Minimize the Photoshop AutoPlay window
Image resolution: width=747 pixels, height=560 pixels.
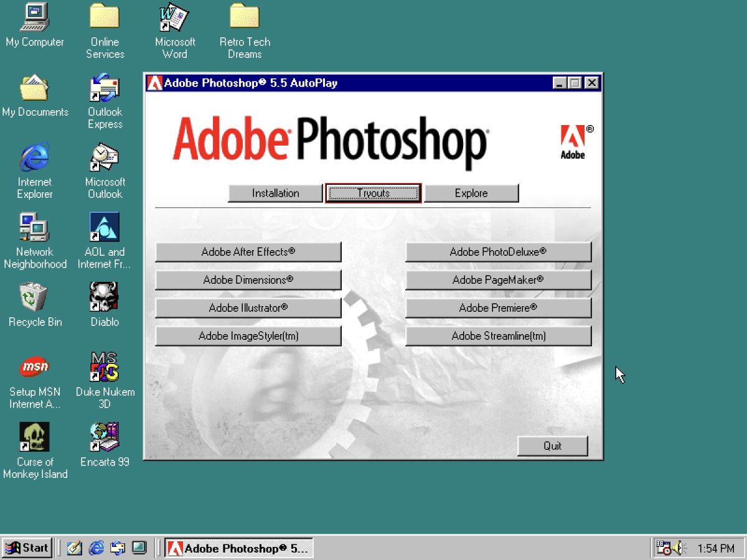pyautogui.click(x=560, y=83)
